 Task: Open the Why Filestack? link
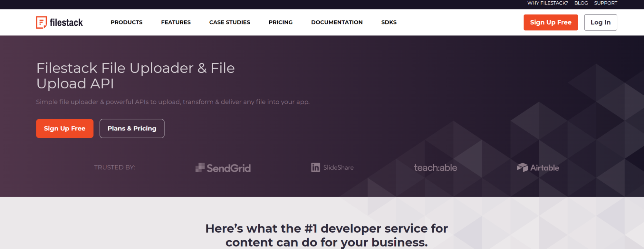click(x=548, y=3)
